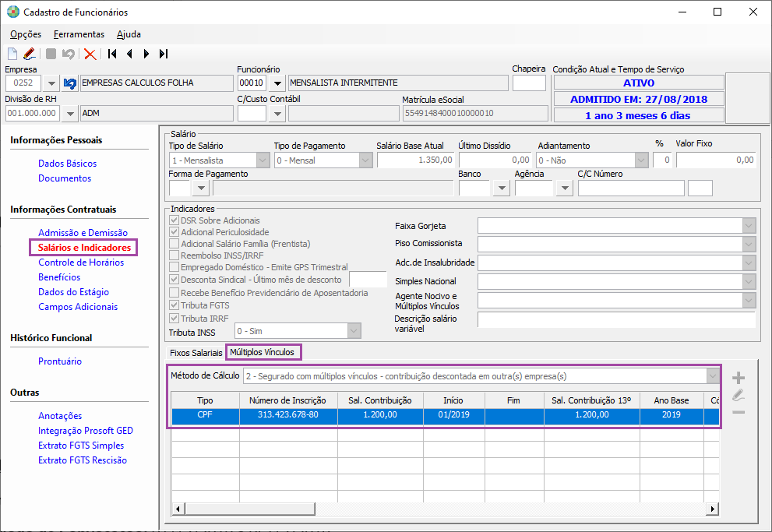Expand the Faixa Gorjeta dropdown
The width and height of the screenshot is (772, 532).
pos(749,226)
